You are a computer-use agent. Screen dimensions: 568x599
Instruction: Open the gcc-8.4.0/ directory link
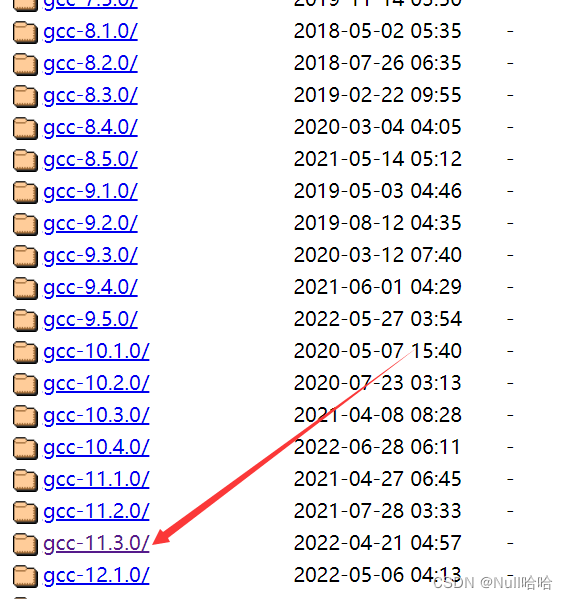point(91,128)
